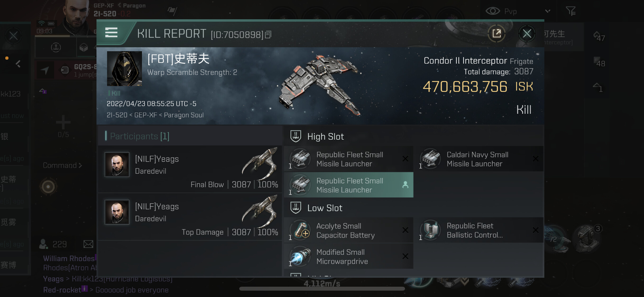This screenshot has width=644, height=297.
Task: Collapse the left side panel arrow
Action: [18, 64]
